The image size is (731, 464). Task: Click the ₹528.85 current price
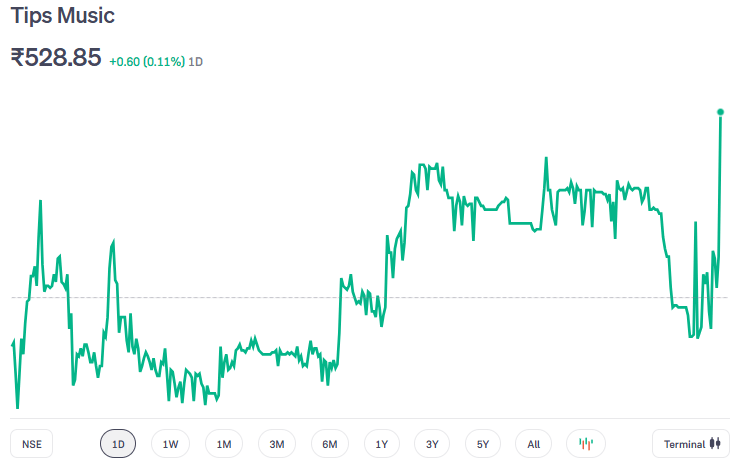pyautogui.click(x=56, y=58)
